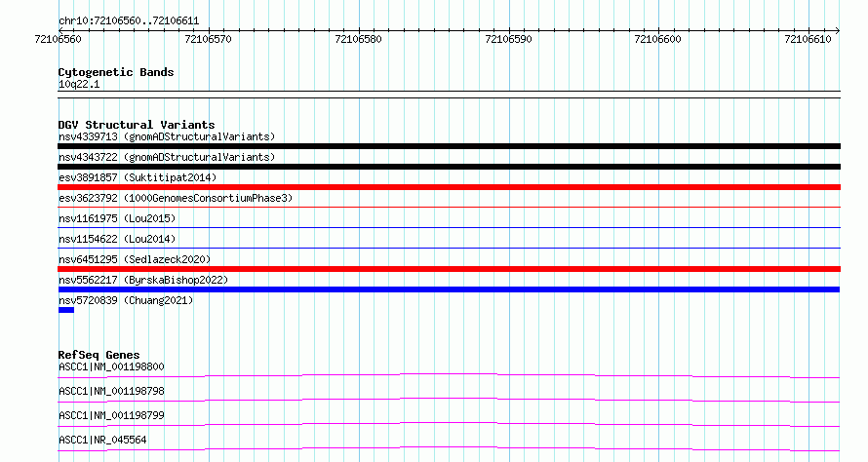Click the thin blue line under nsv1154622
This screenshot has width=868, height=462.
pos(449,249)
